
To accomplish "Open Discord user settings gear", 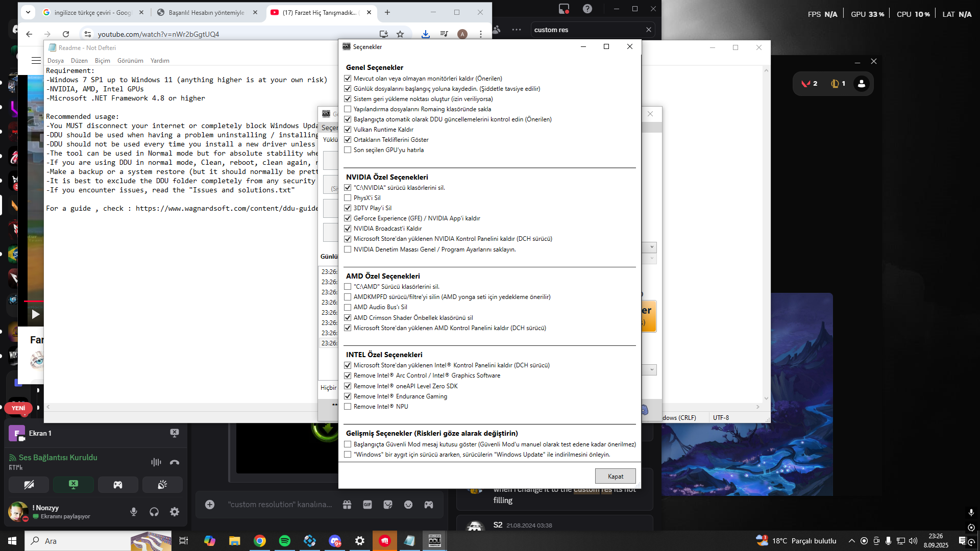I will 175,512.
